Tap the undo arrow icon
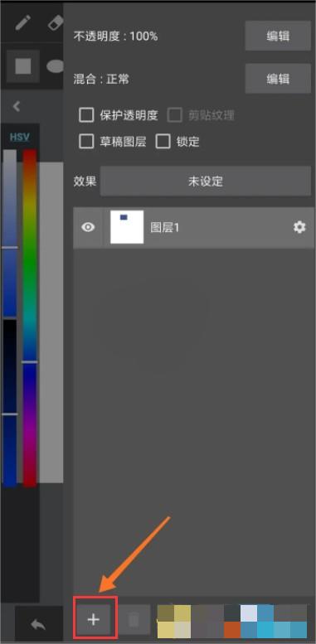Screen dimensions: 316x644 click(x=39, y=624)
